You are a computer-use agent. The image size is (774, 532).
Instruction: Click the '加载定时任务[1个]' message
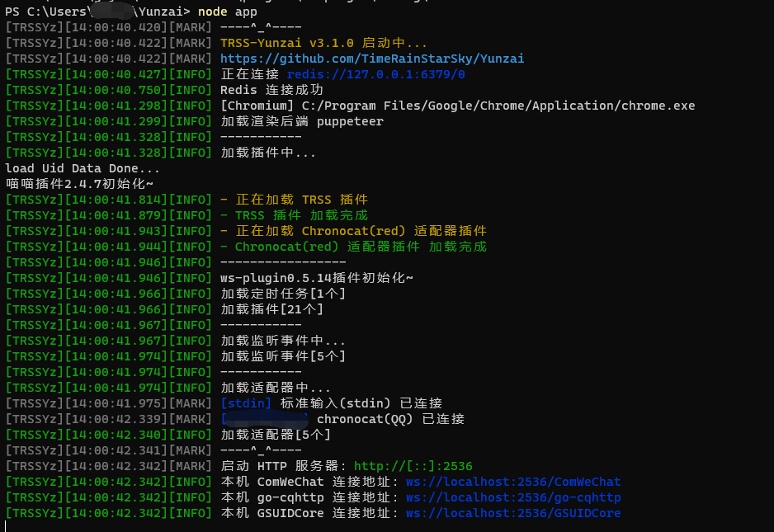coord(283,294)
